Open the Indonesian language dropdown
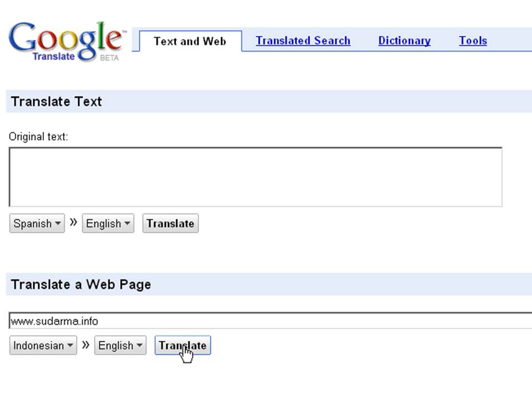Viewport: 532px width, 399px height. pyautogui.click(x=43, y=345)
